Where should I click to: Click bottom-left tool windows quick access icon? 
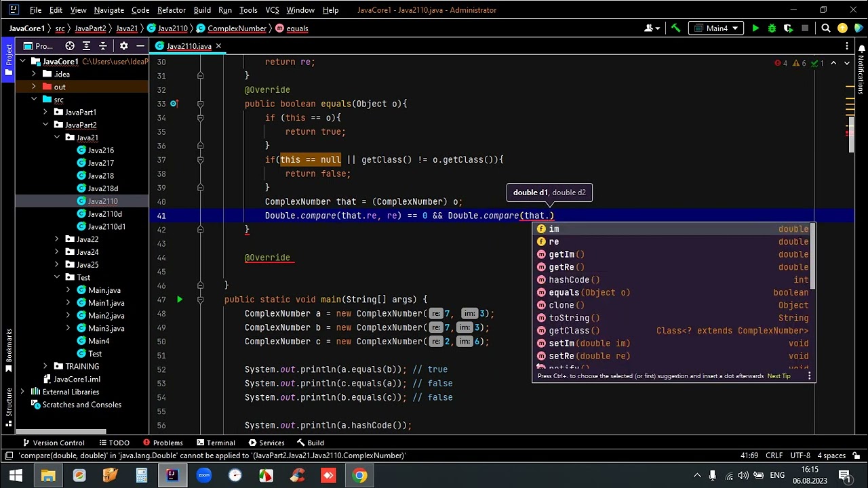(x=8, y=455)
